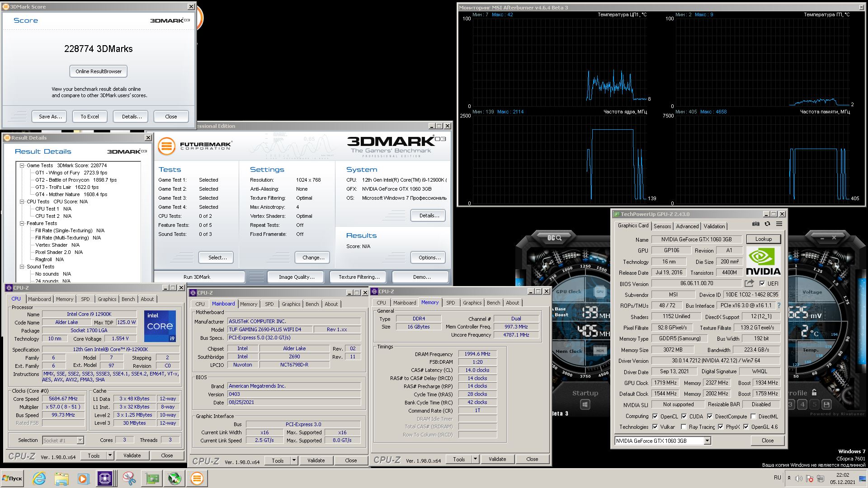Collapse the Feature Tests tree node
Image resolution: width=868 pixels, height=488 pixels.
pos(22,223)
